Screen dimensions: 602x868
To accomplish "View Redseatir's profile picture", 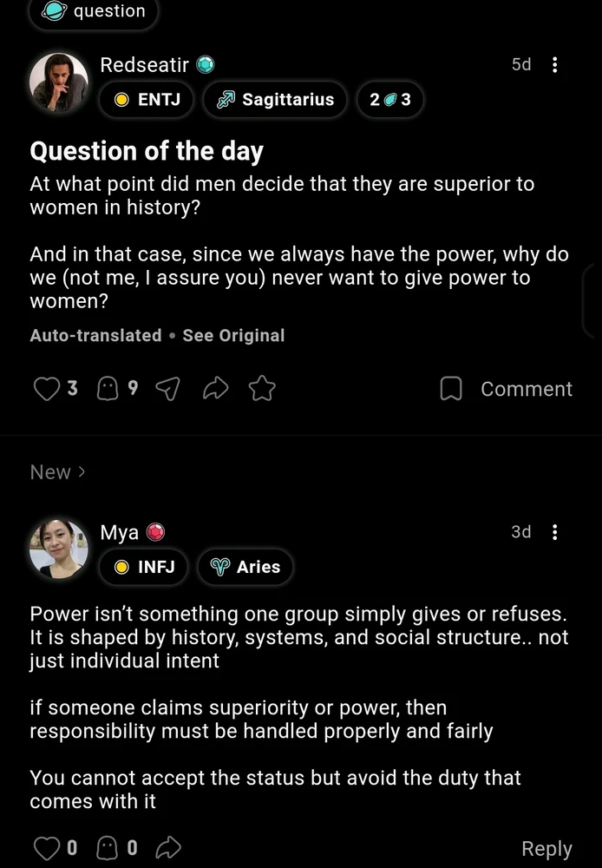I will [59, 82].
